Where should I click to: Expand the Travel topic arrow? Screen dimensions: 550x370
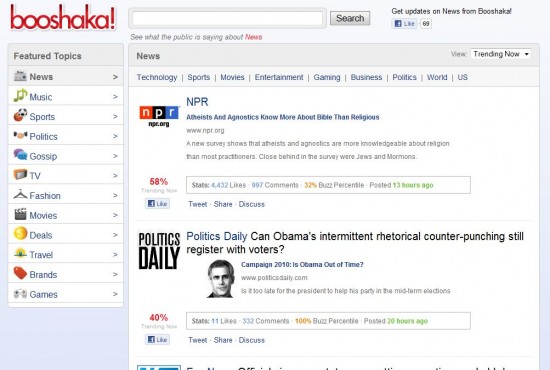pyautogui.click(x=115, y=255)
